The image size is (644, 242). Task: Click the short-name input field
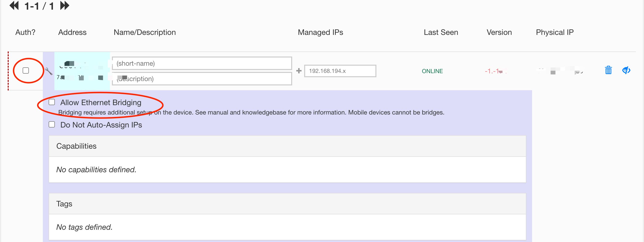click(x=202, y=63)
